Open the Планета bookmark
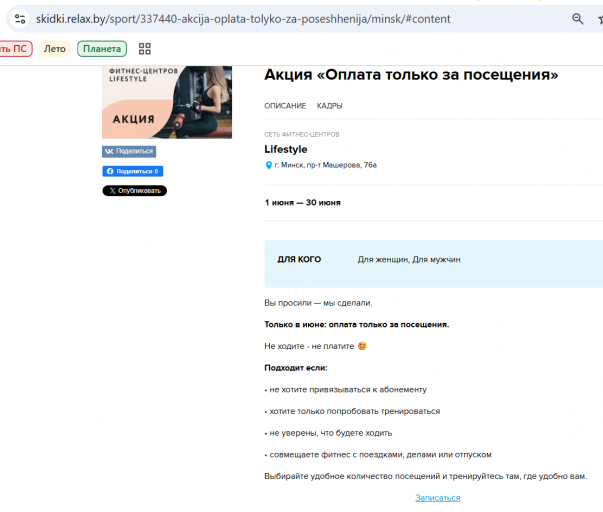The height and width of the screenshot is (512, 603). [102, 49]
